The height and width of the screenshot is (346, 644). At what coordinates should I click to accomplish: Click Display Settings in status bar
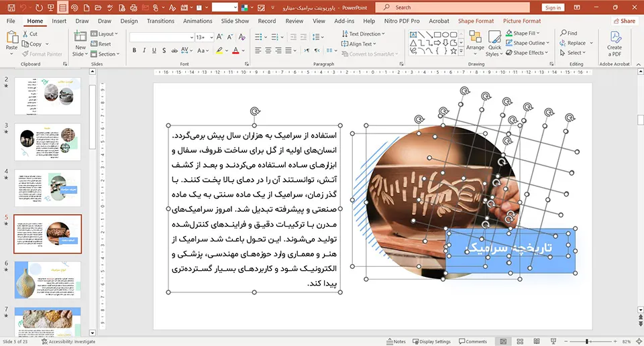pos(431,341)
